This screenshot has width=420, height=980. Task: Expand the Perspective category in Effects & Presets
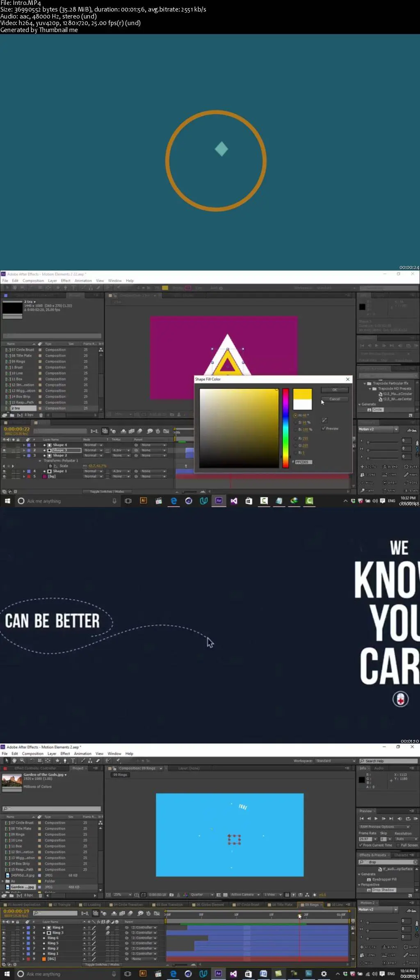point(360,885)
